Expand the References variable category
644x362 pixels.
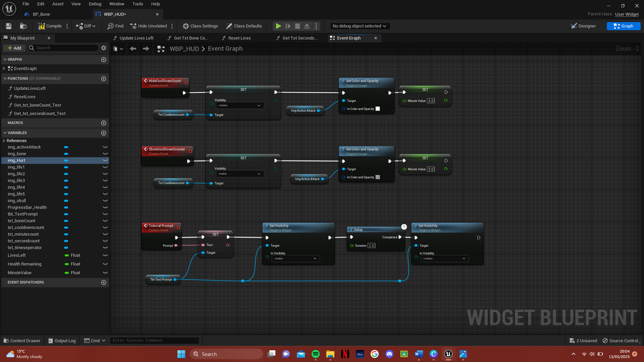coord(4,141)
